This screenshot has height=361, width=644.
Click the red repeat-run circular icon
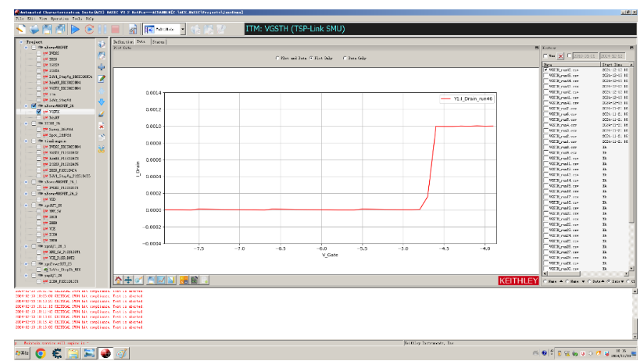tap(89, 29)
